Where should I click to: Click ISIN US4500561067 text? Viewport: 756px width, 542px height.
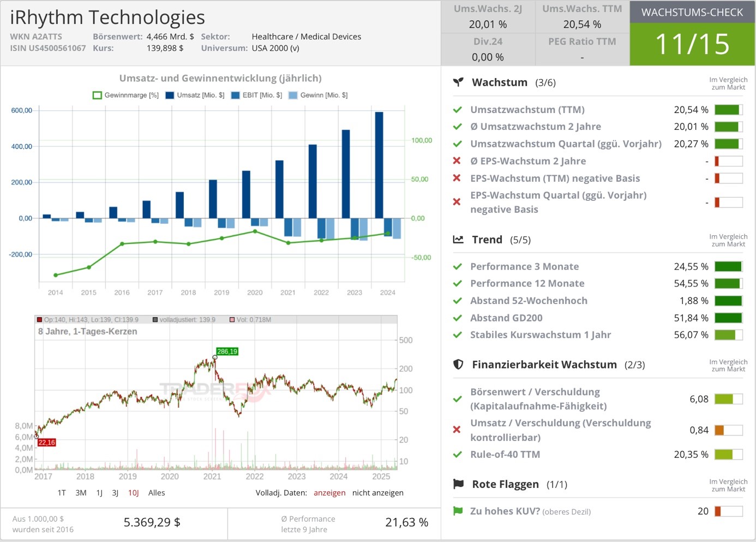point(48,48)
